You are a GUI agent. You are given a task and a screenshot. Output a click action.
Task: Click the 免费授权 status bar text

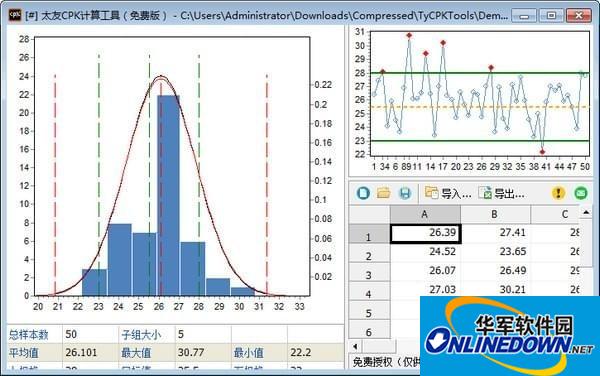click(x=386, y=361)
